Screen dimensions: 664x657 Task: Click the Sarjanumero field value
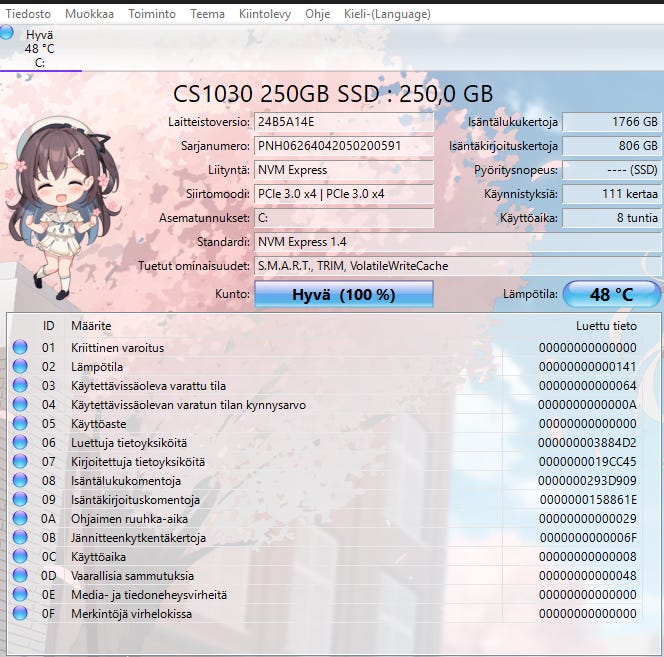344,146
